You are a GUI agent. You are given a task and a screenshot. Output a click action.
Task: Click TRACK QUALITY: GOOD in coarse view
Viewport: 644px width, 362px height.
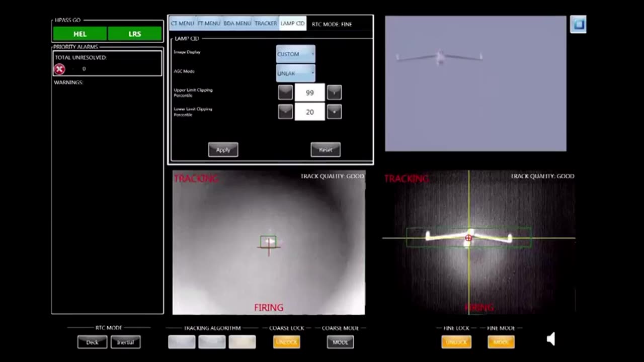[x=332, y=176]
